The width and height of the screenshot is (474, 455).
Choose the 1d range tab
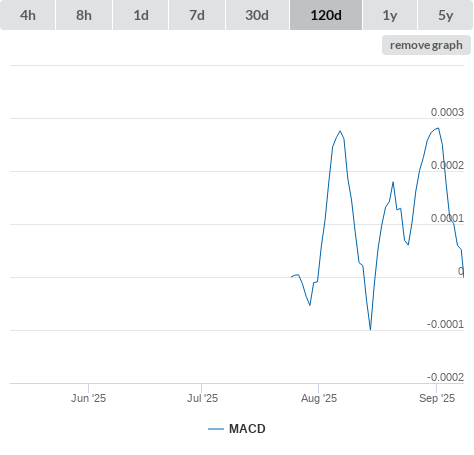(x=141, y=15)
